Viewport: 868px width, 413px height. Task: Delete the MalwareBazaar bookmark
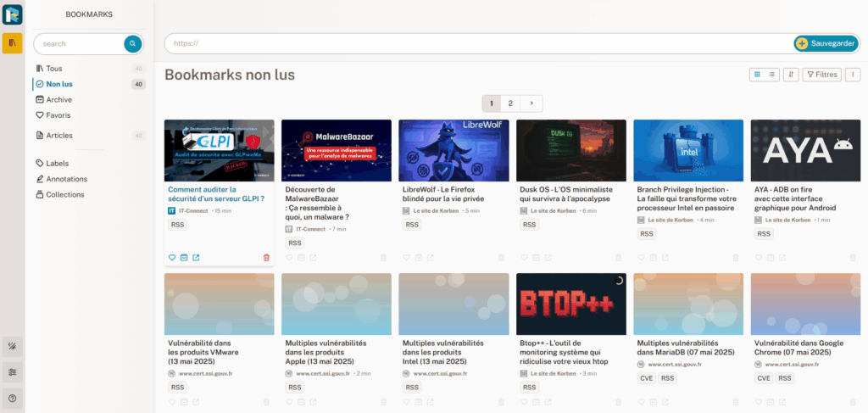click(384, 258)
